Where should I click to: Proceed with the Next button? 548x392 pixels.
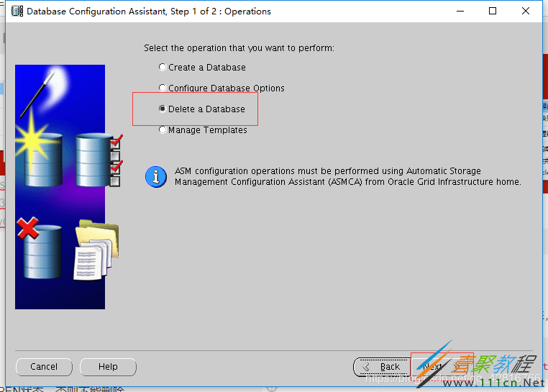(x=442, y=367)
